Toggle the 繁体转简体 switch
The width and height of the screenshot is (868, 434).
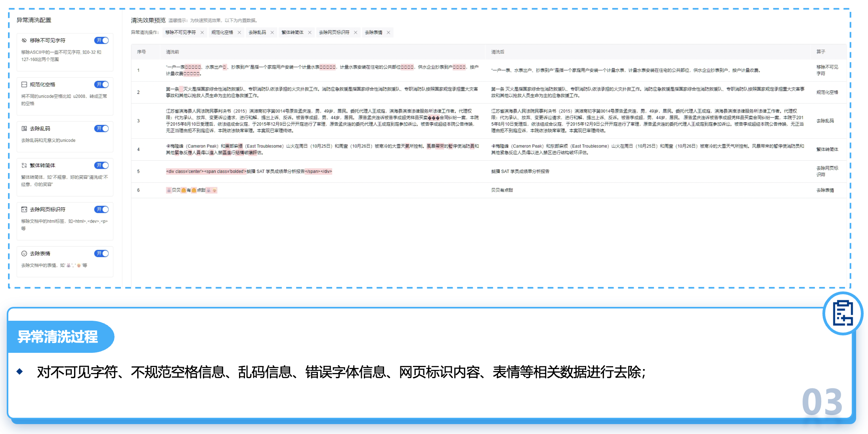[101, 165]
